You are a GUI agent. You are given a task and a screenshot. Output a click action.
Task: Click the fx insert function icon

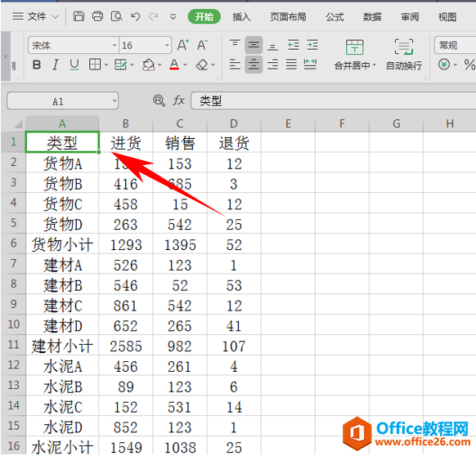[x=178, y=101]
